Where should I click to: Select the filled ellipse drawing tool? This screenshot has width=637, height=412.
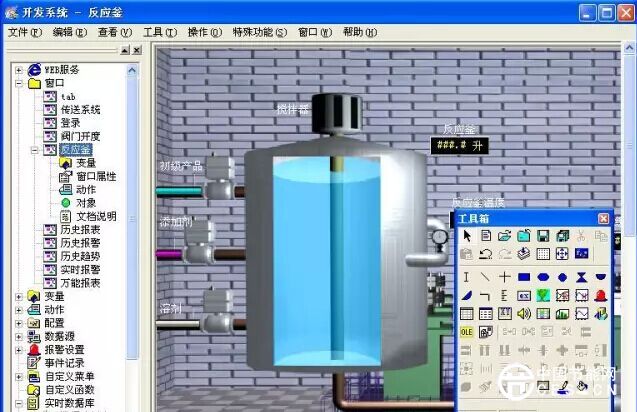coord(542,277)
